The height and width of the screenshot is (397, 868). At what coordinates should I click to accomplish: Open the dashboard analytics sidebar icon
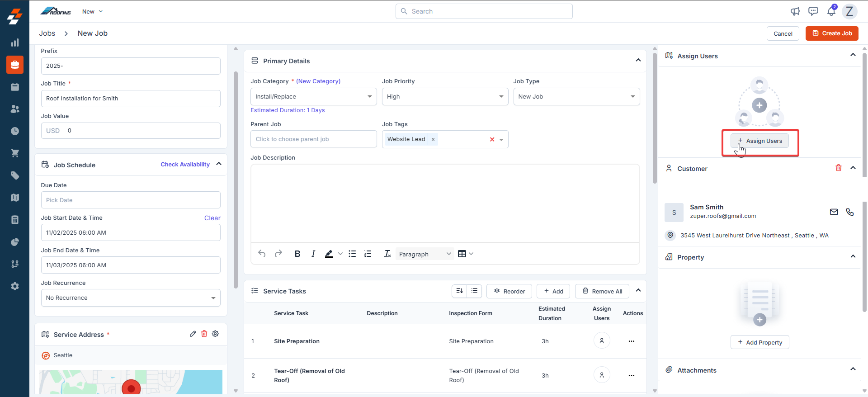click(x=15, y=43)
